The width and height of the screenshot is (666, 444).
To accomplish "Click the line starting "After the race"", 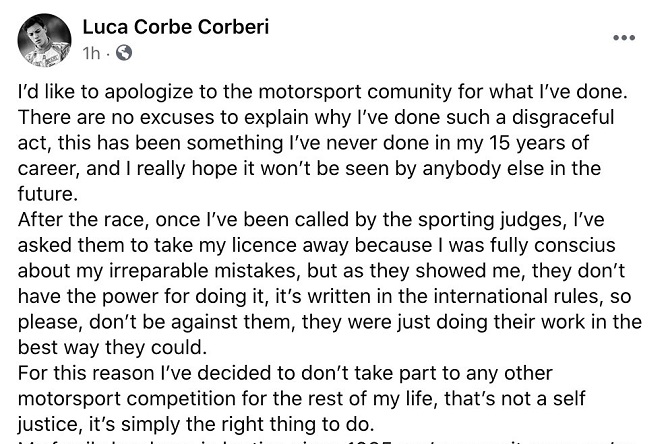I will pyautogui.click(x=311, y=220).
